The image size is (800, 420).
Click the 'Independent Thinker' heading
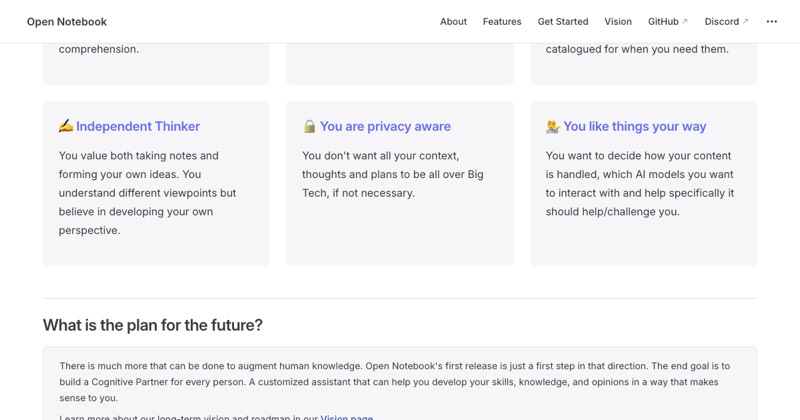pyautogui.click(x=138, y=126)
